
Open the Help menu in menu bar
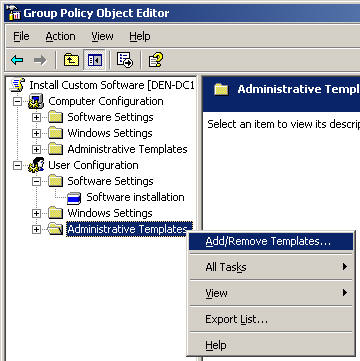click(x=140, y=36)
